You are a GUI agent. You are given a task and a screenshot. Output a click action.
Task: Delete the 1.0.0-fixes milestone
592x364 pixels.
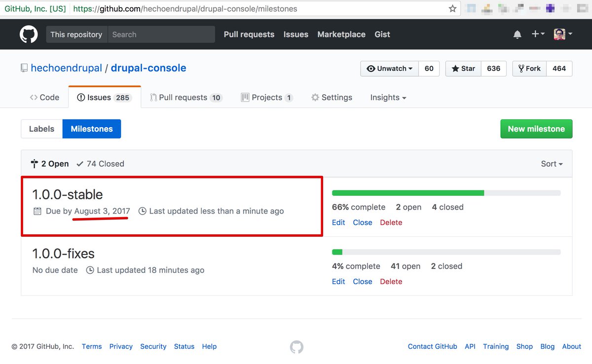click(391, 282)
